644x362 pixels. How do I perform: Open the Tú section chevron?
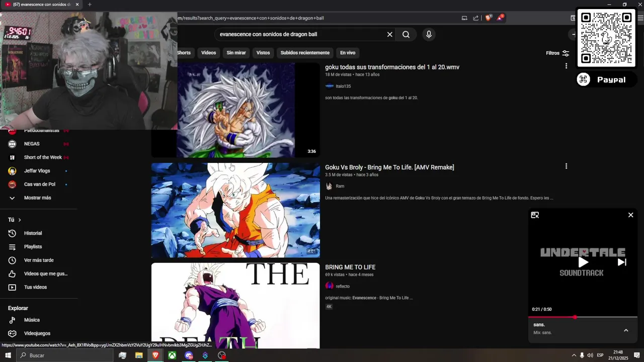[x=20, y=220]
